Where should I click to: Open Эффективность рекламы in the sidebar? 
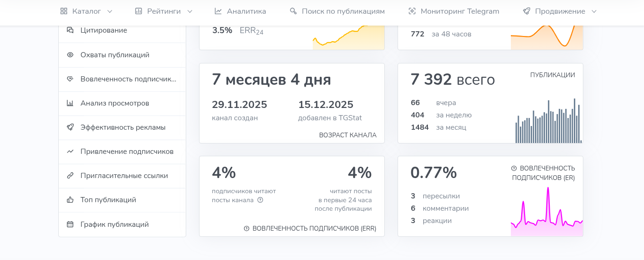click(x=122, y=127)
